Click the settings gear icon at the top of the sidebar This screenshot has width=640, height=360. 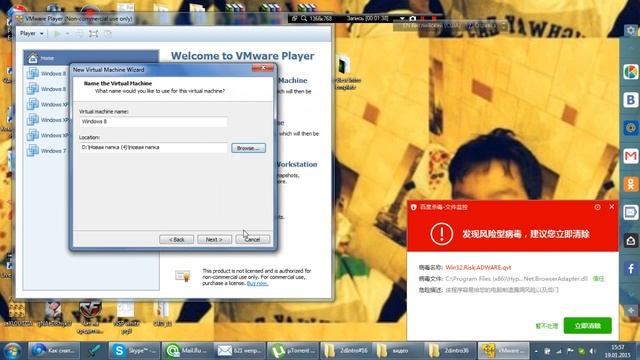tap(631, 31)
